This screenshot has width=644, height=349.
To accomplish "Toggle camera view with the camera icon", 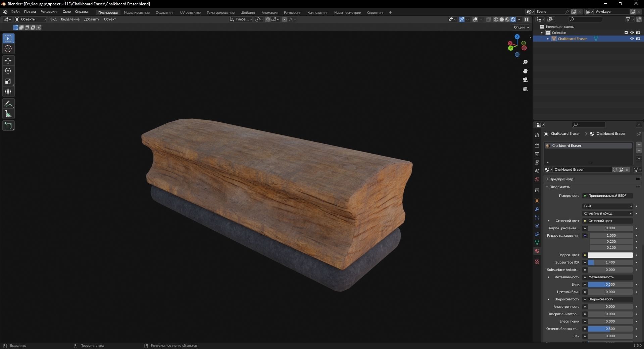I will pos(525,80).
